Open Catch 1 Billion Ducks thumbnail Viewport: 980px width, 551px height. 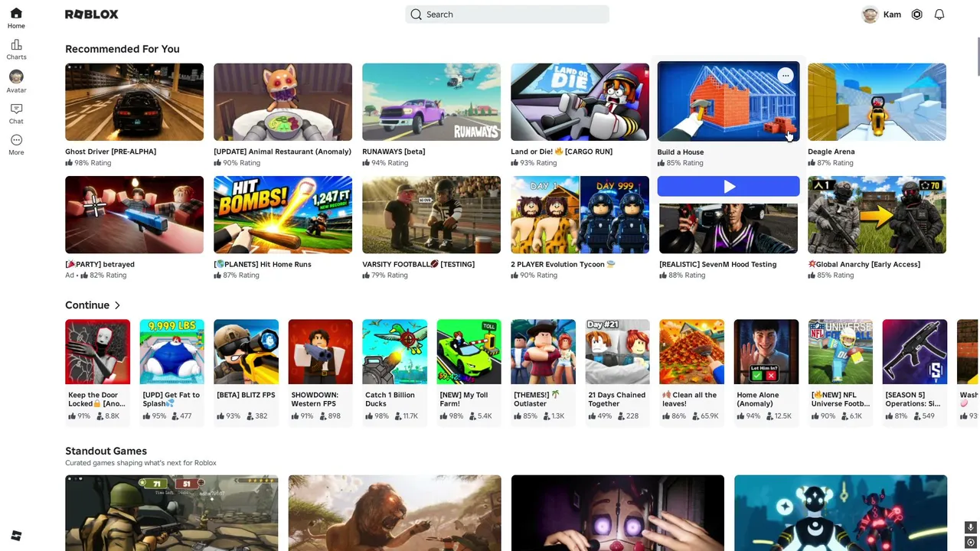394,351
